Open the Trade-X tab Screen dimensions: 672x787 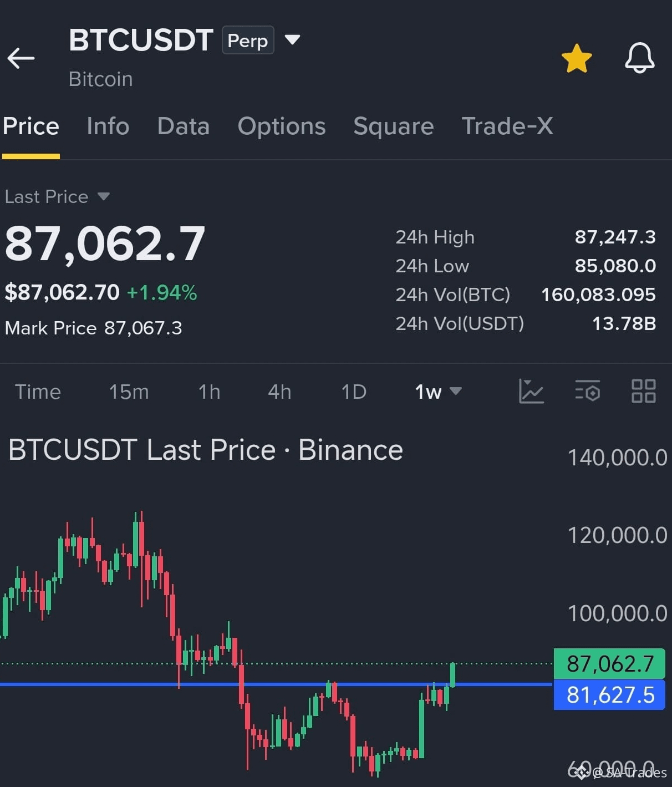click(507, 126)
